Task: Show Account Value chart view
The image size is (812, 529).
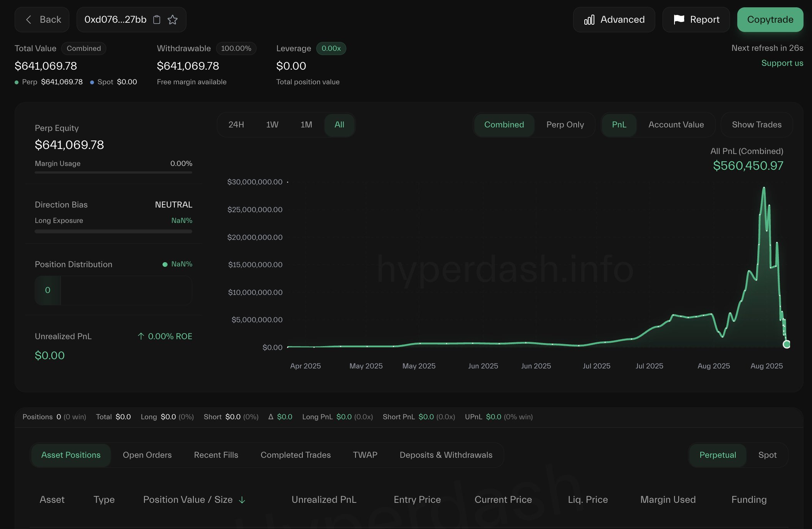Action: [x=676, y=125]
